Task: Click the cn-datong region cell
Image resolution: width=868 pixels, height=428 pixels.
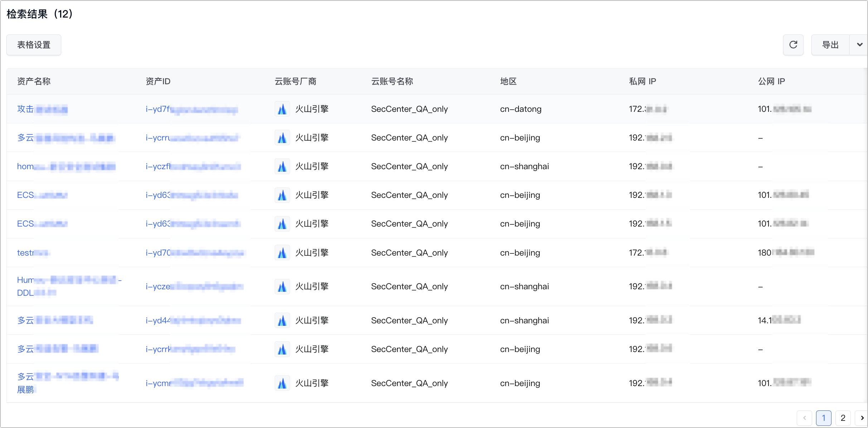Action: coord(521,109)
